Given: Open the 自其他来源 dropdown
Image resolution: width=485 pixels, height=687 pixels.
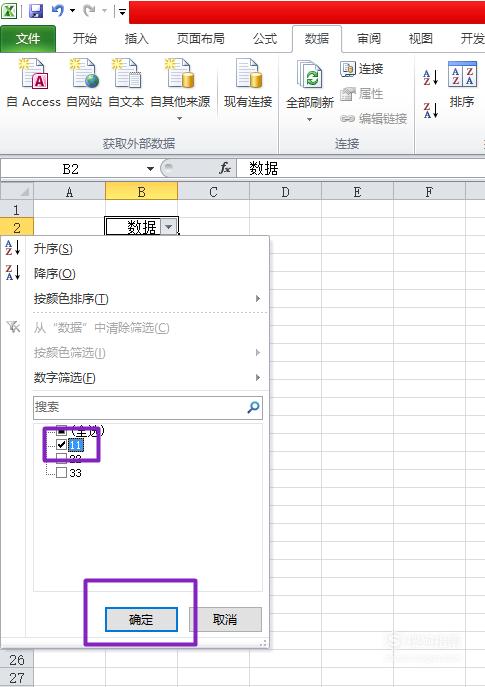Looking at the screenshot, I should click(180, 90).
